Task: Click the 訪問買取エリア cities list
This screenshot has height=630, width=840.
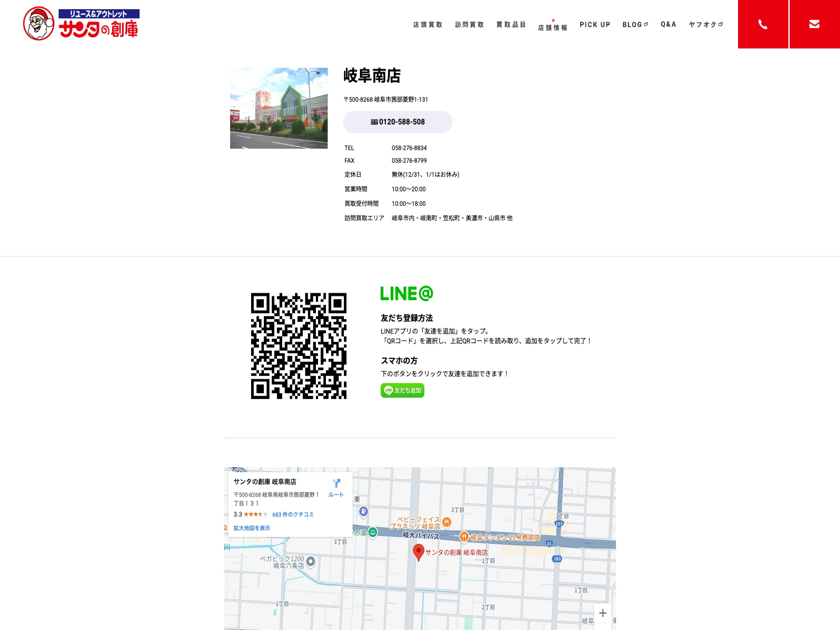Action: pyautogui.click(x=452, y=218)
